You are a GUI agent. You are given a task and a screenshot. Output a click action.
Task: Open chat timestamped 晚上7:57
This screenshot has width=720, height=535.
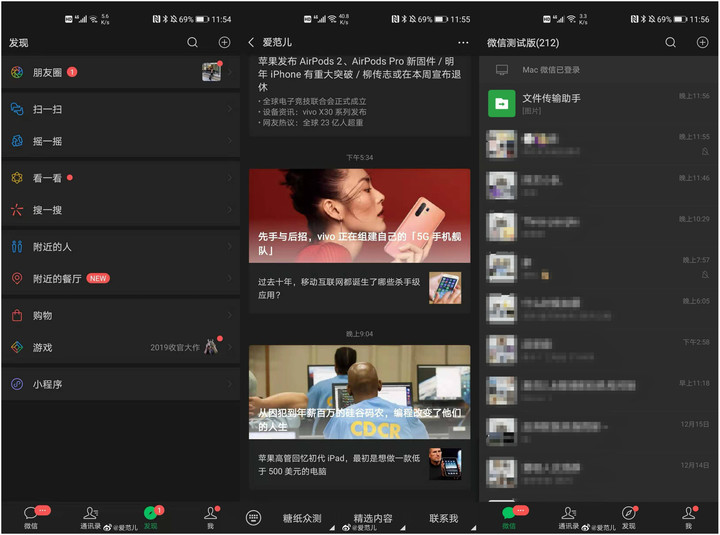[599, 268]
